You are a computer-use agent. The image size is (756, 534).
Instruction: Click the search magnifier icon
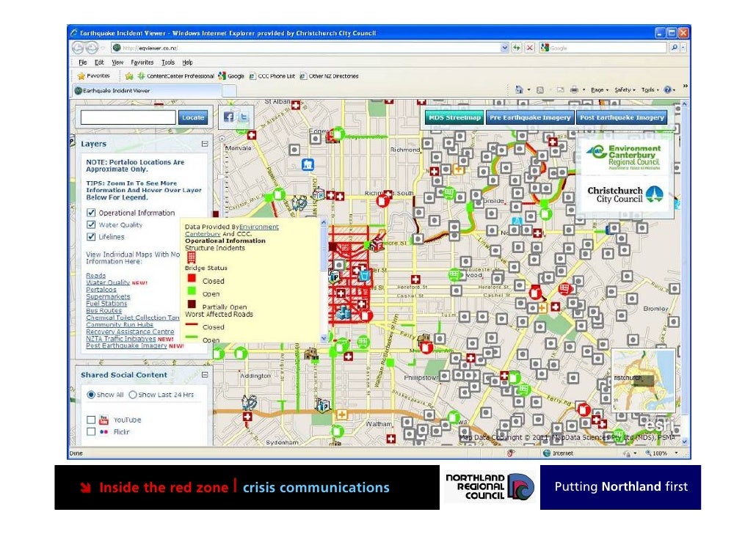(x=674, y=47)
